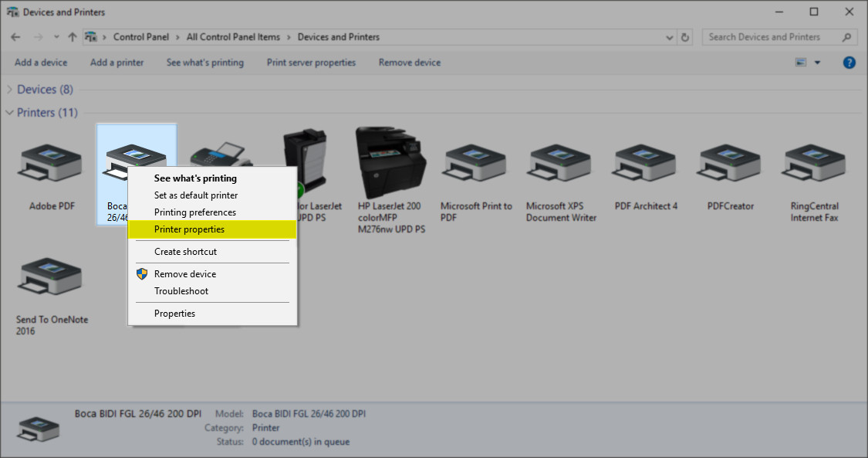Select Send To OneNote 2016 printer

coord(50,276)
